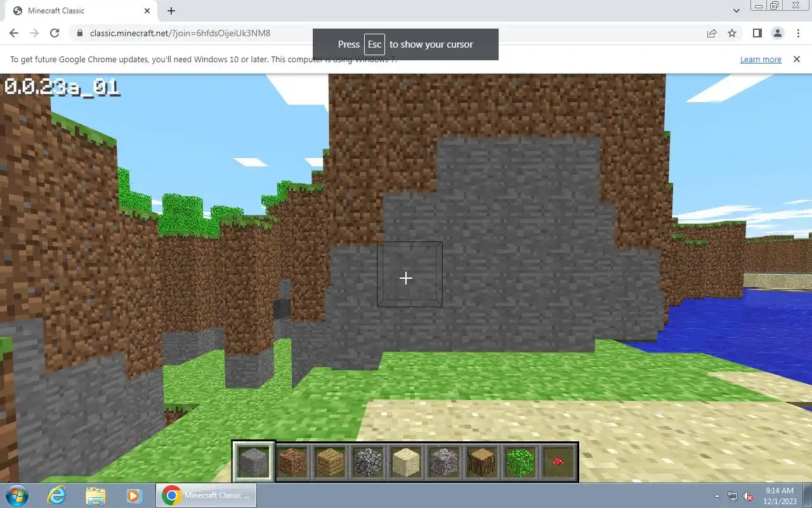Click the highlighted stone block at crosshair
Viewport: 812px width, 508px height.
410,274
